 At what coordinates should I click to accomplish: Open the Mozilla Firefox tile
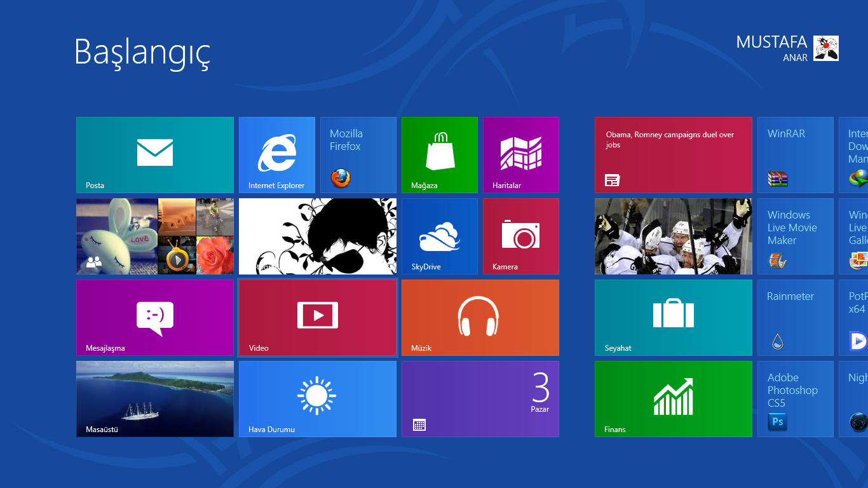(358, 155)
